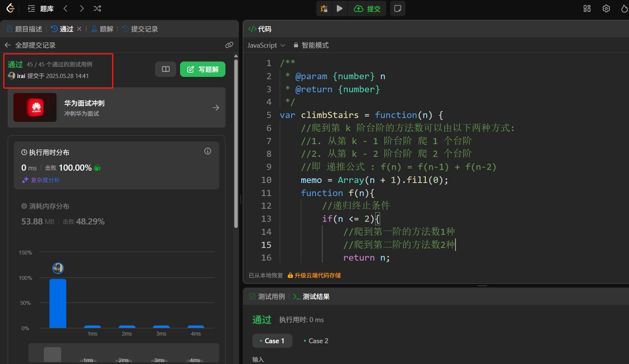Click the debug run icon

pos(324,8)
